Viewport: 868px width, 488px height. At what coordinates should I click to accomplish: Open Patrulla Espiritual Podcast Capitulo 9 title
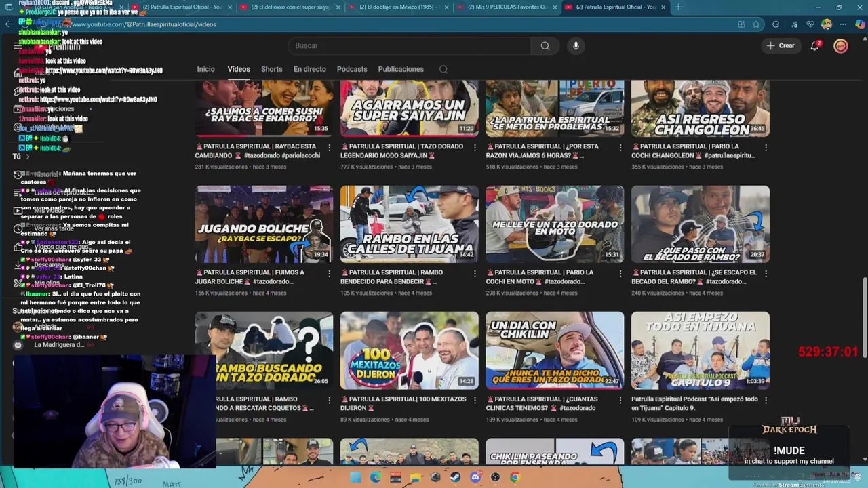click(x=694, y=403)
